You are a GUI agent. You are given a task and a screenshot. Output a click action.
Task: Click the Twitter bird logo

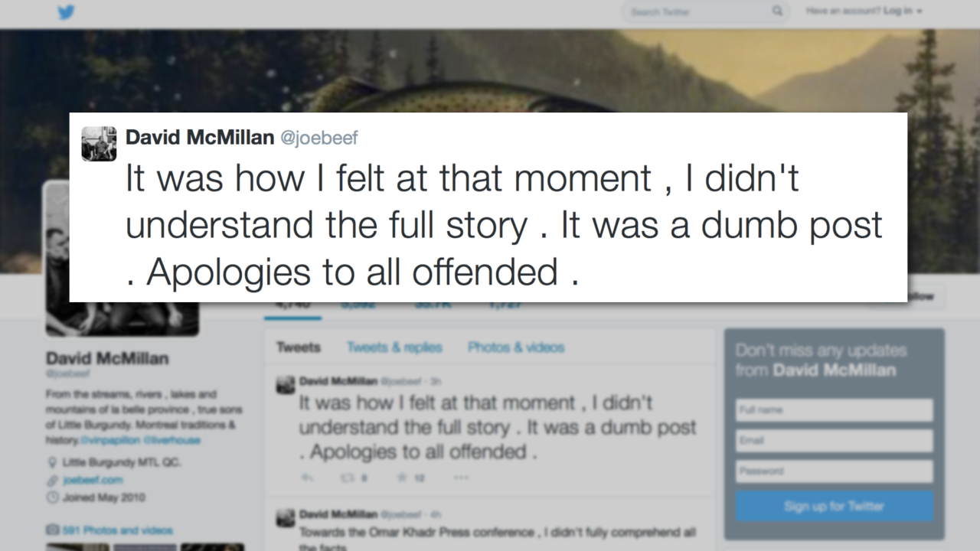coord(67,12)
